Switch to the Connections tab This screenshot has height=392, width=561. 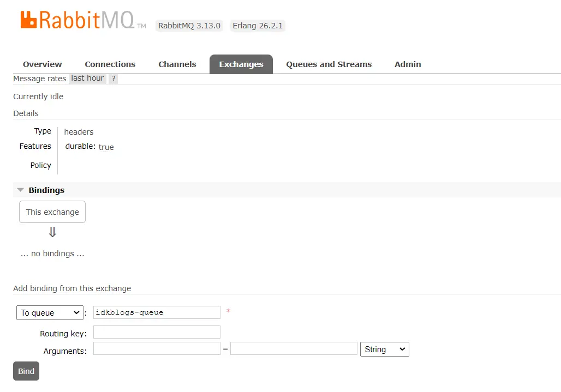tap(110, 64)
